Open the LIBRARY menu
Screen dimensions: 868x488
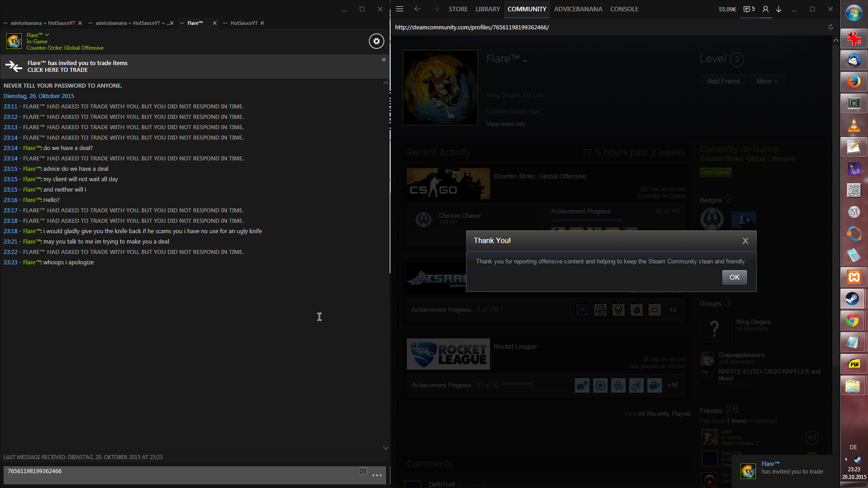click(x=487, y=9)
